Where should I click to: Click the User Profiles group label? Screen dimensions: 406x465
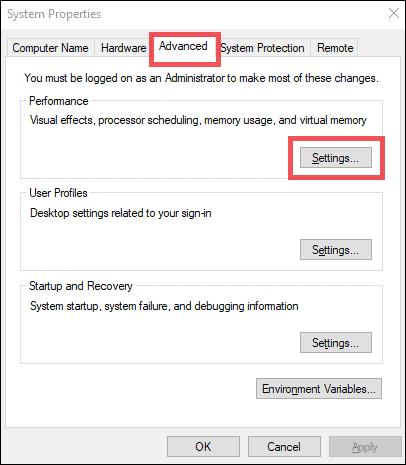[58, 193]
